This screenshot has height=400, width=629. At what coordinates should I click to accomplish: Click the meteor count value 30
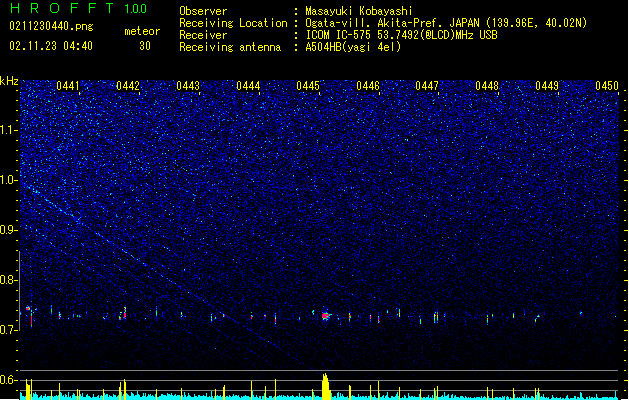[145, 46]
